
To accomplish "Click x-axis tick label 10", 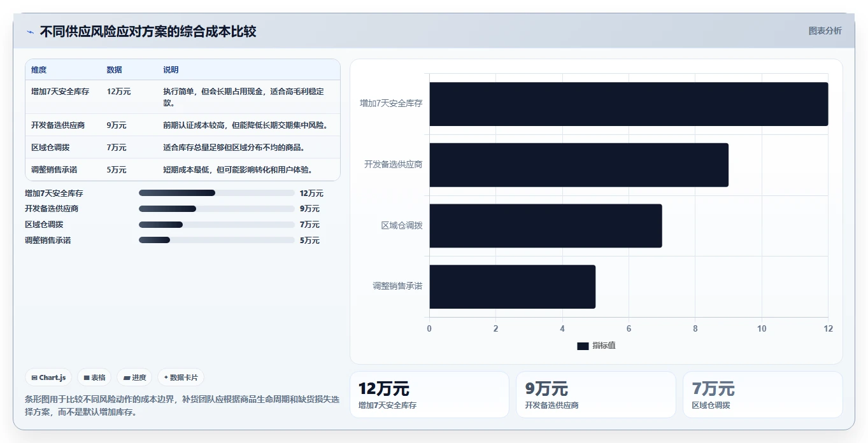I will (762, 328).
